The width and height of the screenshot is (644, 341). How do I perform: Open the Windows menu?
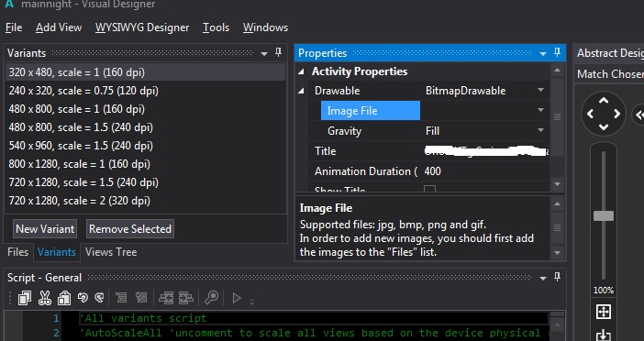[x=265, y=27]
